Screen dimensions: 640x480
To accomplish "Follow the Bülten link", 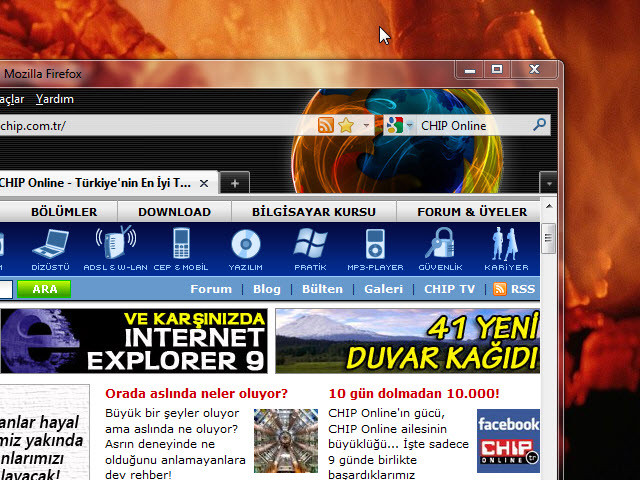I will (x=322, y=289).
